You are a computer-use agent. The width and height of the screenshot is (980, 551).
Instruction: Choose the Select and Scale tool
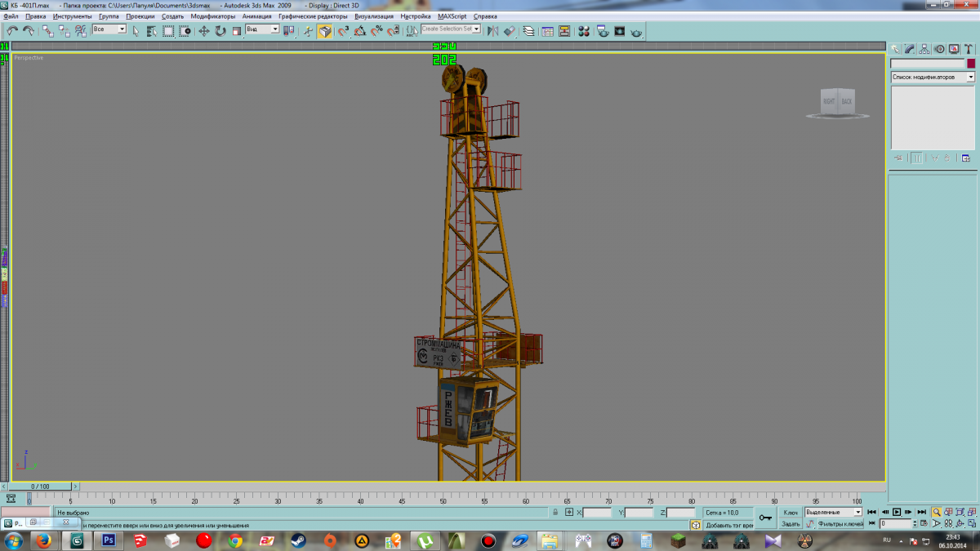[x=237, y=31]
